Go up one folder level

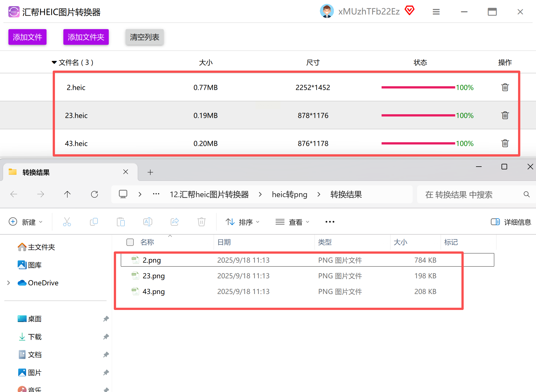[67, 194]
